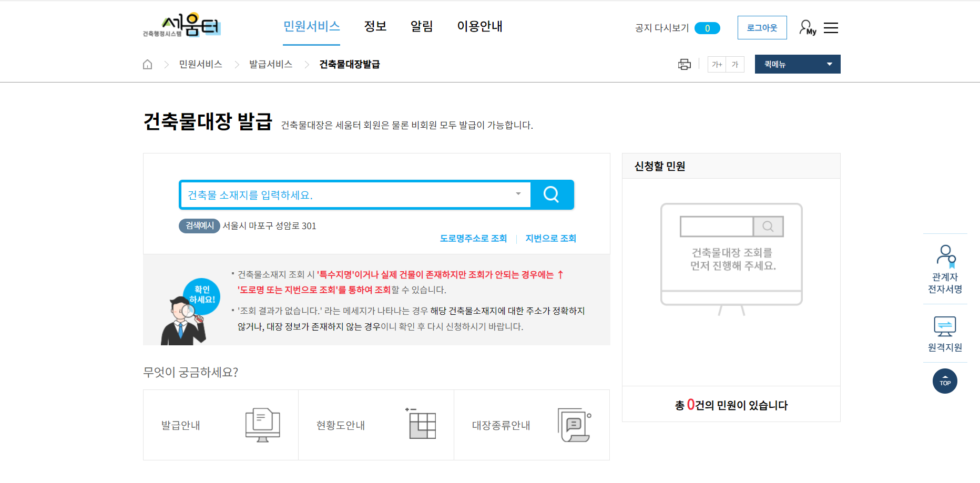Expand the 퀵메뉴 dropdown
The image size is (980, 483).
pyautogui.click(x=830, y=64)
